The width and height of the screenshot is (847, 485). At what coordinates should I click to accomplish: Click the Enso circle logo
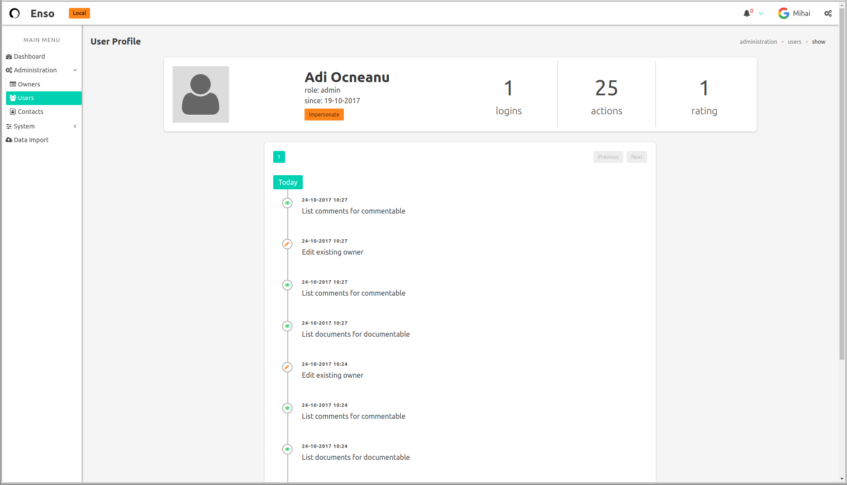pyautogui.click(x=15, y=14)
